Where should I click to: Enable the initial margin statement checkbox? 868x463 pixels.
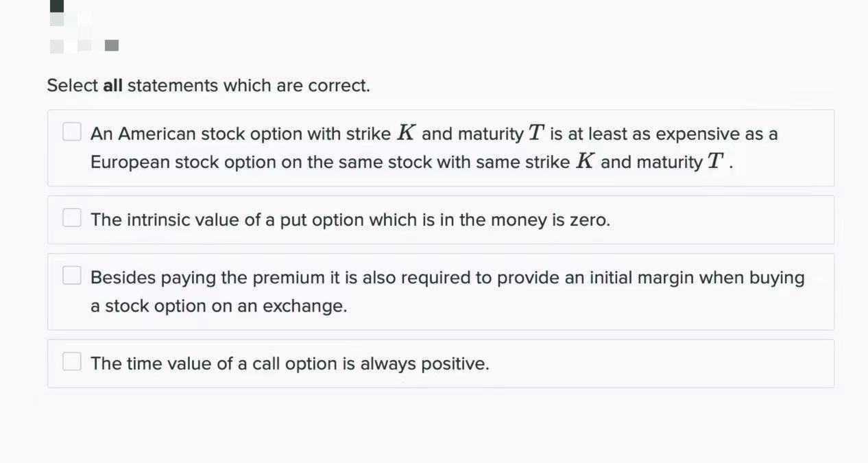(72, 276)
